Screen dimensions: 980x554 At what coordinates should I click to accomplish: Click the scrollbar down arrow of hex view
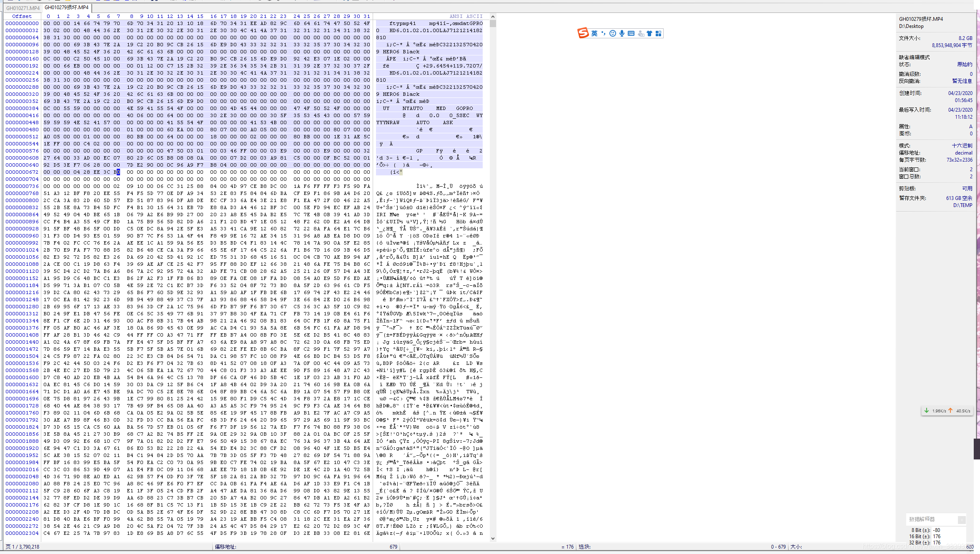click(493, 538)
